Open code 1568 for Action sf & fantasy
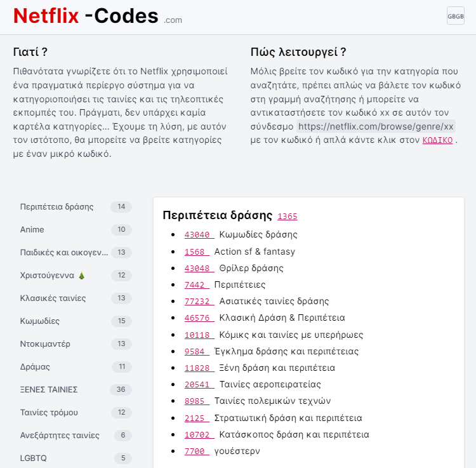Image resolution: width=476 pixels, height=468 pixels. point(197,251)
